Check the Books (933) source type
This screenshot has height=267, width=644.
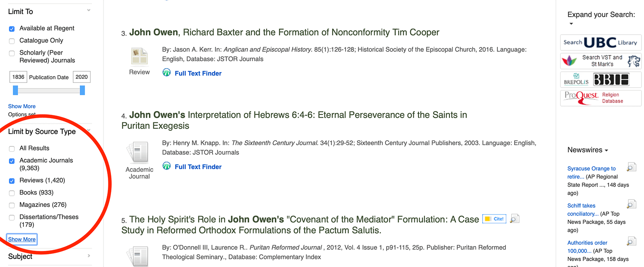12,193
